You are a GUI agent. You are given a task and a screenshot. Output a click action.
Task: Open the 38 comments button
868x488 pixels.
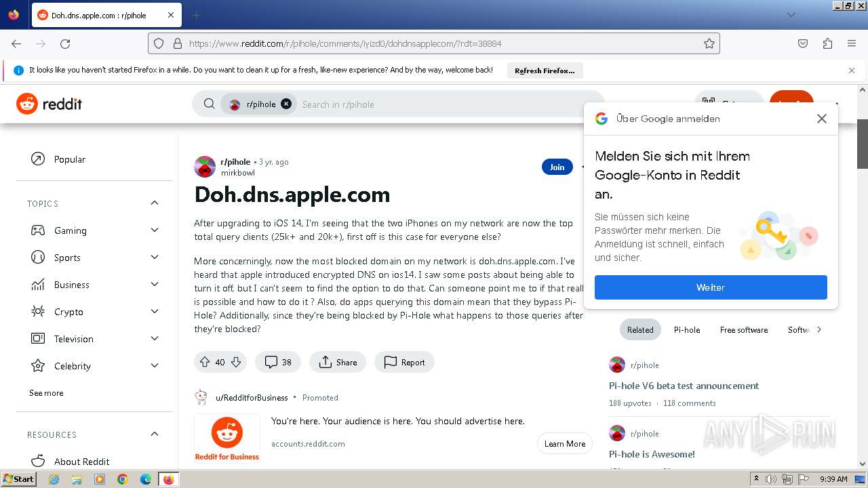(x=278, y=362)
